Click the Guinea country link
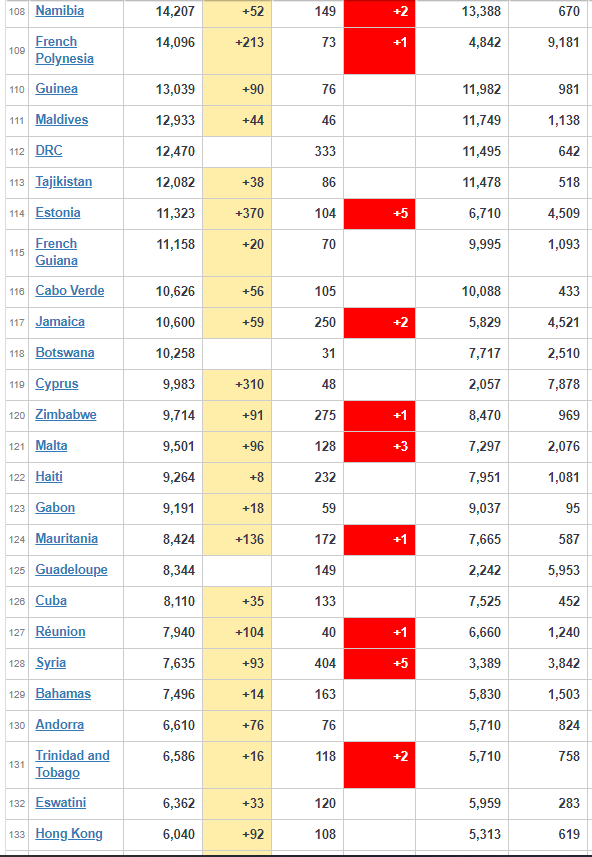592x857 pixels. point(56,89)
